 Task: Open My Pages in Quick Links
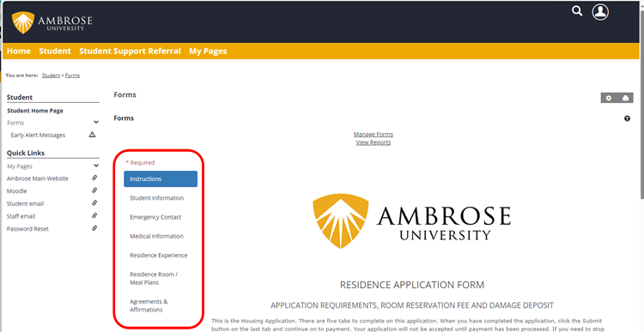coord(19,166)
